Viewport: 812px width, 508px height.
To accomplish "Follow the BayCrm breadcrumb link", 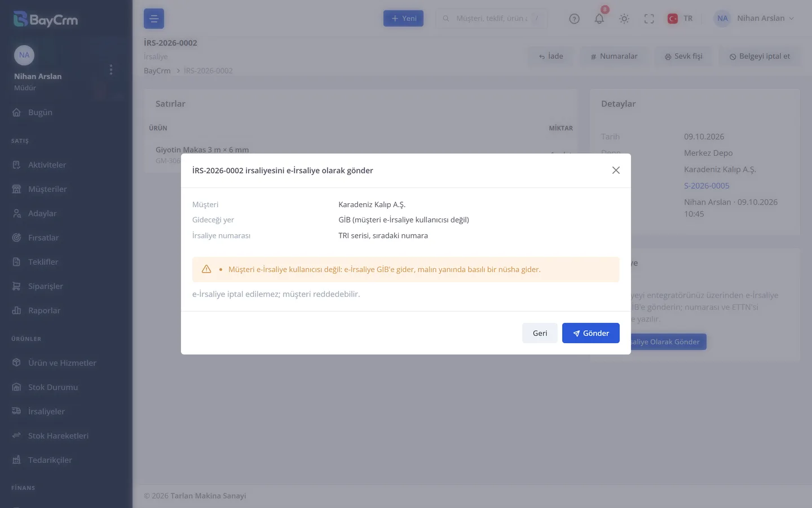I will click(157, 71).
